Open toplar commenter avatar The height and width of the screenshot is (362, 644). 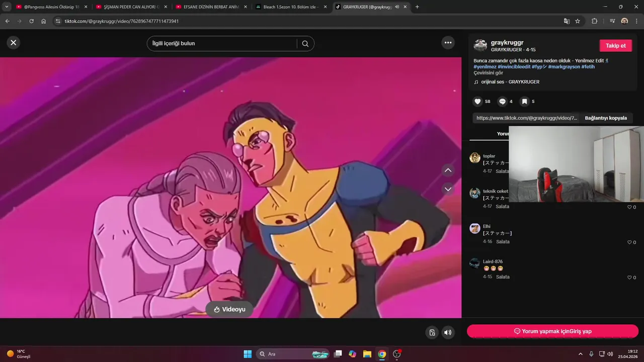(x=475, y=158)
